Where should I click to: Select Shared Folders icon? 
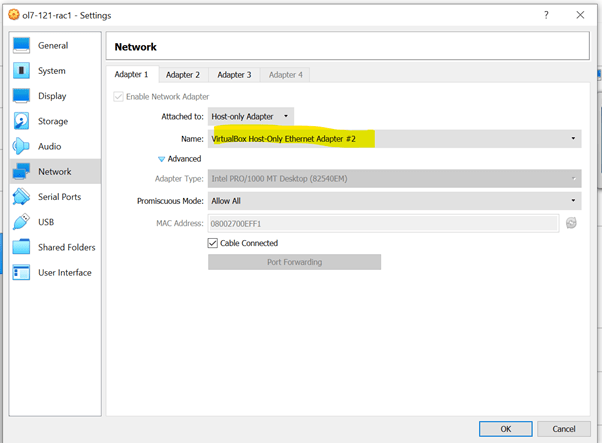coord(22,247)
